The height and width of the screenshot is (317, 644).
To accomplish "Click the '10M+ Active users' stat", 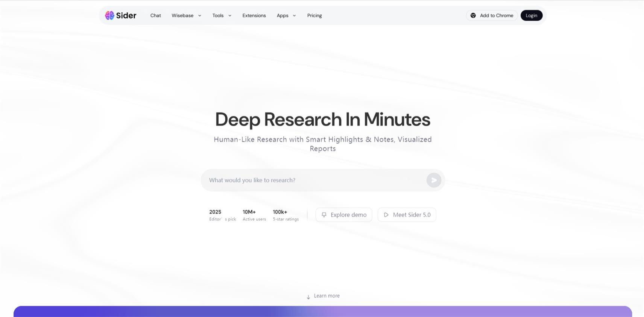I will (x=254, y=215).
